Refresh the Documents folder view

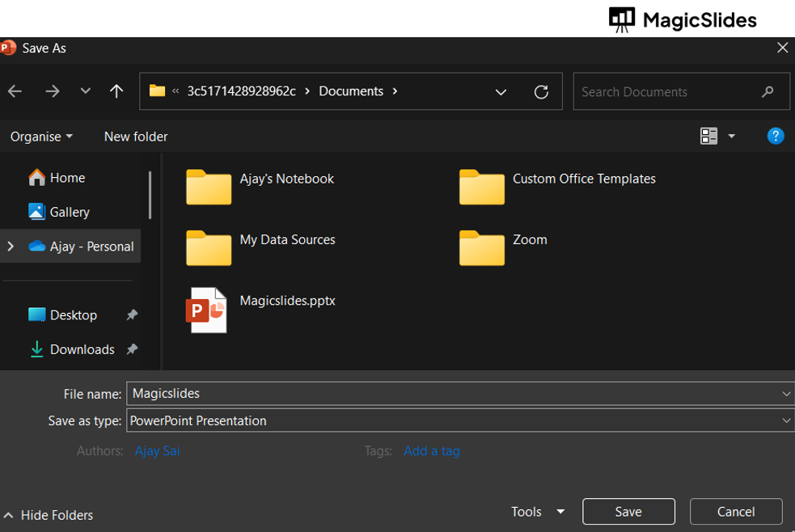click(542, 91)
